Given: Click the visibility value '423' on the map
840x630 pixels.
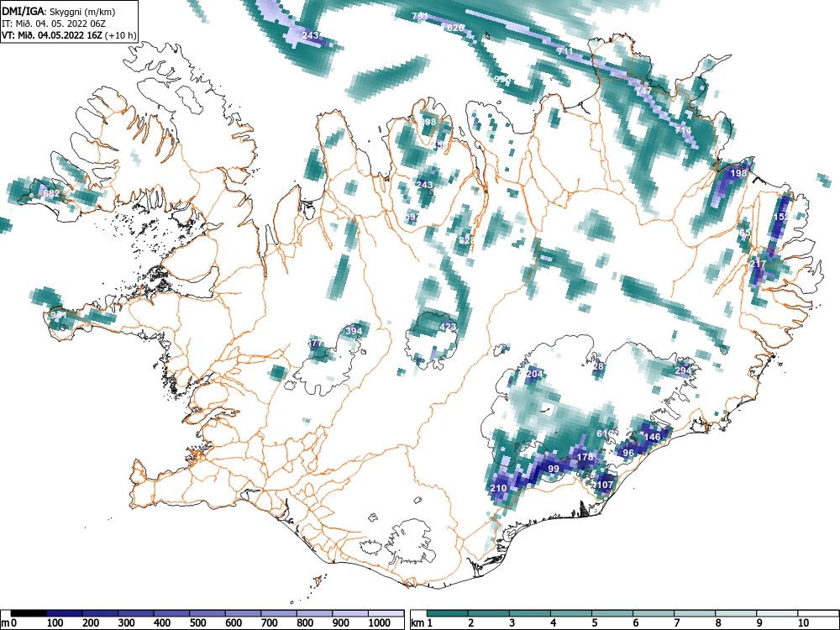Looking at the screenshot, I should click(448, 327).
